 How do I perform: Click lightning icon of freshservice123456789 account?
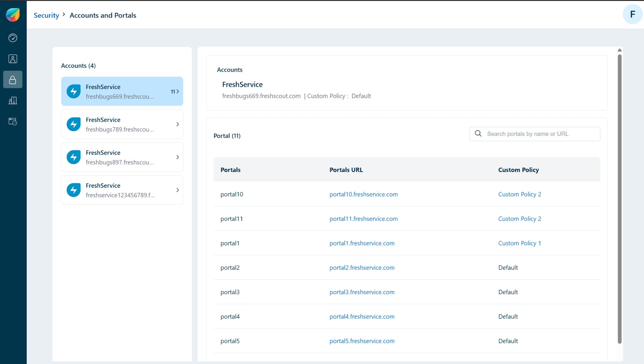click(74, 190)
